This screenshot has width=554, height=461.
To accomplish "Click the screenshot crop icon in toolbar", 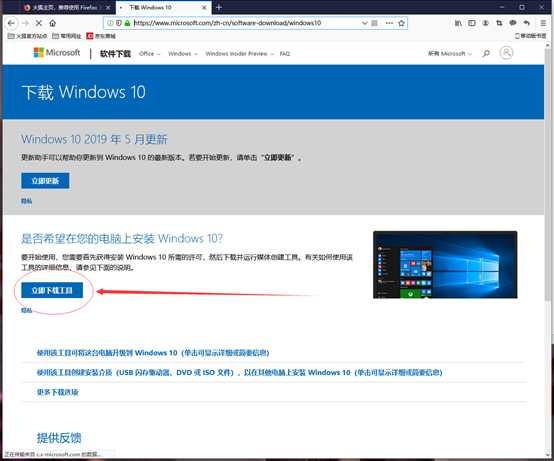I will click(x=499, y=23).
